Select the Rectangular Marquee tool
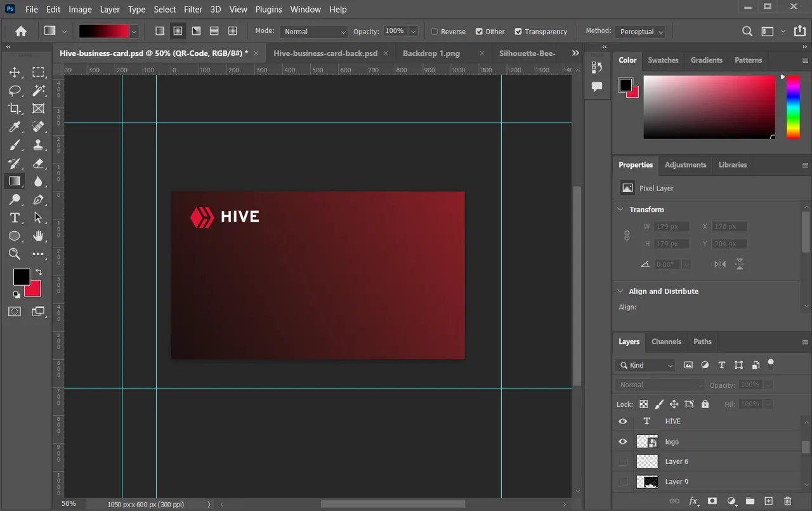Screen dimensions: 812x511 [x=39, y=72]
